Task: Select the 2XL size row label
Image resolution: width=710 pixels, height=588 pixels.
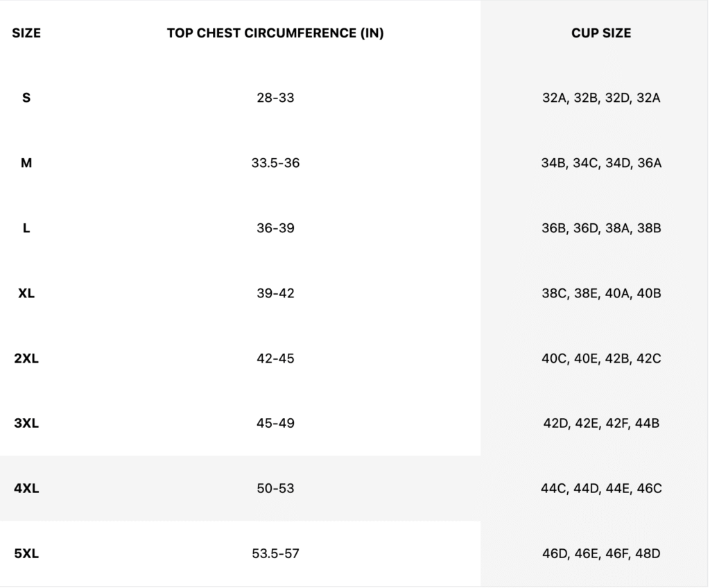Action: [x=26, y=358]
